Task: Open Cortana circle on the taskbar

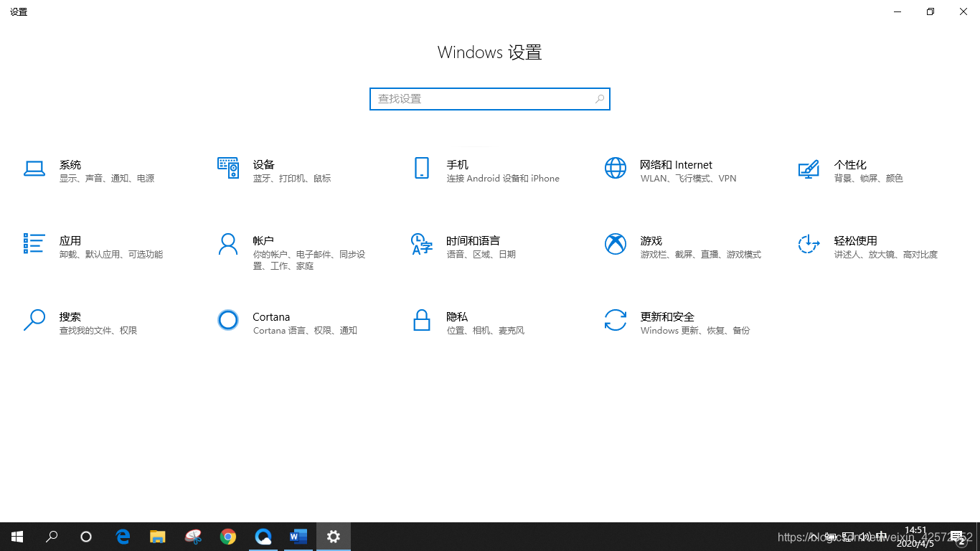Action: point(86,537)
